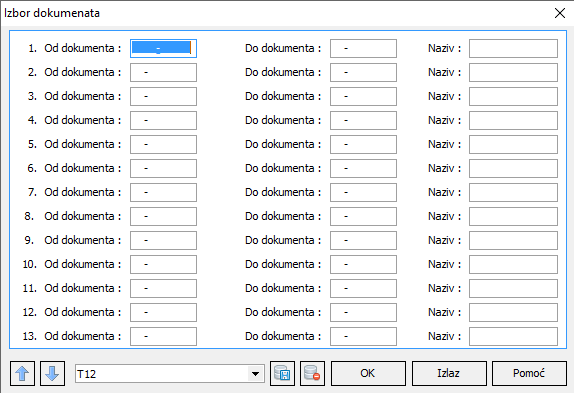Confirm with the OK button
The image size is (574, 393).
point(368,373)
